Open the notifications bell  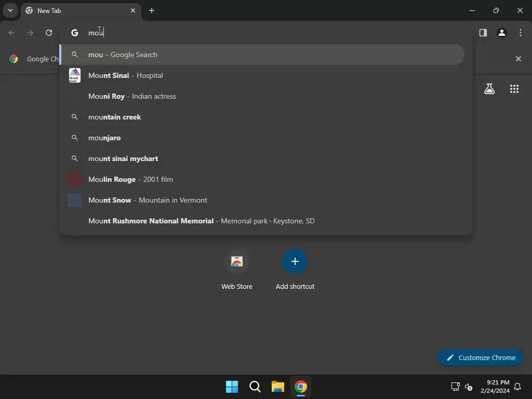tap(517, 387)
